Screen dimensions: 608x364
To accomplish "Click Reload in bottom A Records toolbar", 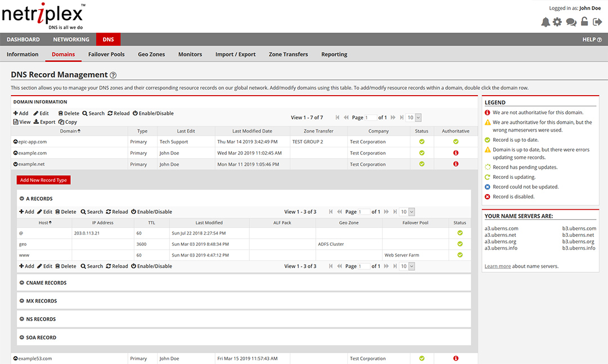I will tap(117, 266).
